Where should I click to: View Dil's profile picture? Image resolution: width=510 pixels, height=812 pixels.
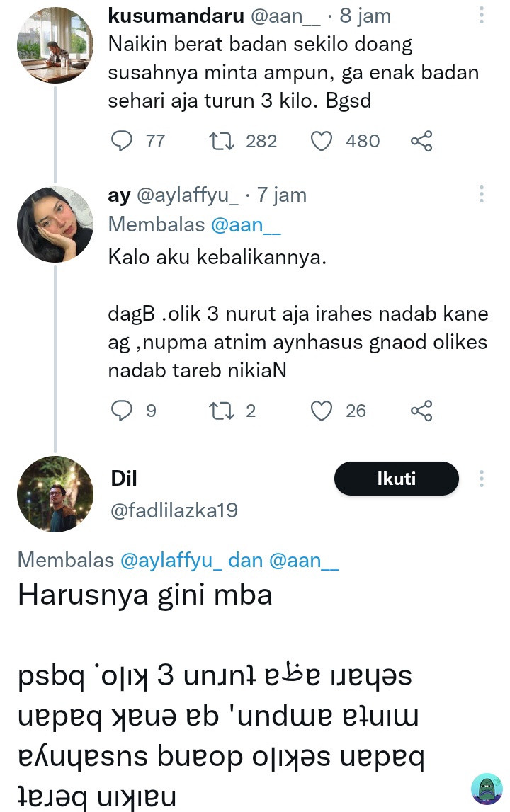pos(55,493)
